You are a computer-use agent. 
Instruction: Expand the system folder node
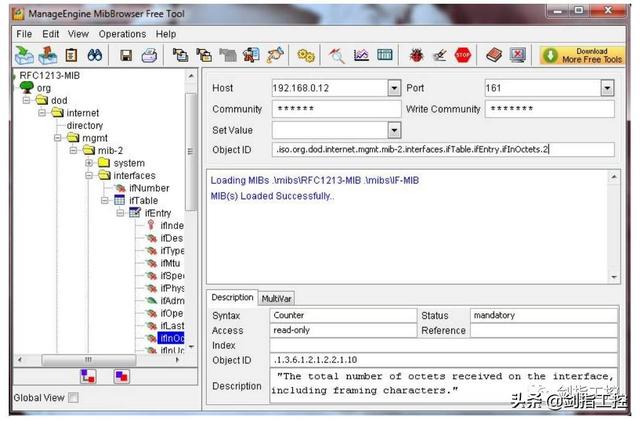coord(89,163)
